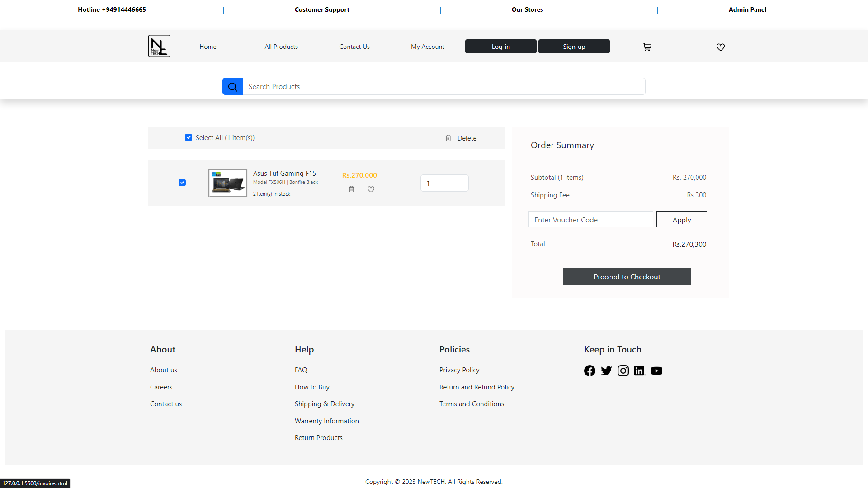Open My Account in the navbar

pyautogui.click(x=427, y=47)
